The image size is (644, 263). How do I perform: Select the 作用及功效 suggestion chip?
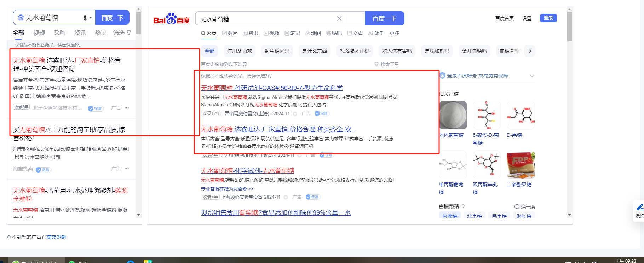239,51
